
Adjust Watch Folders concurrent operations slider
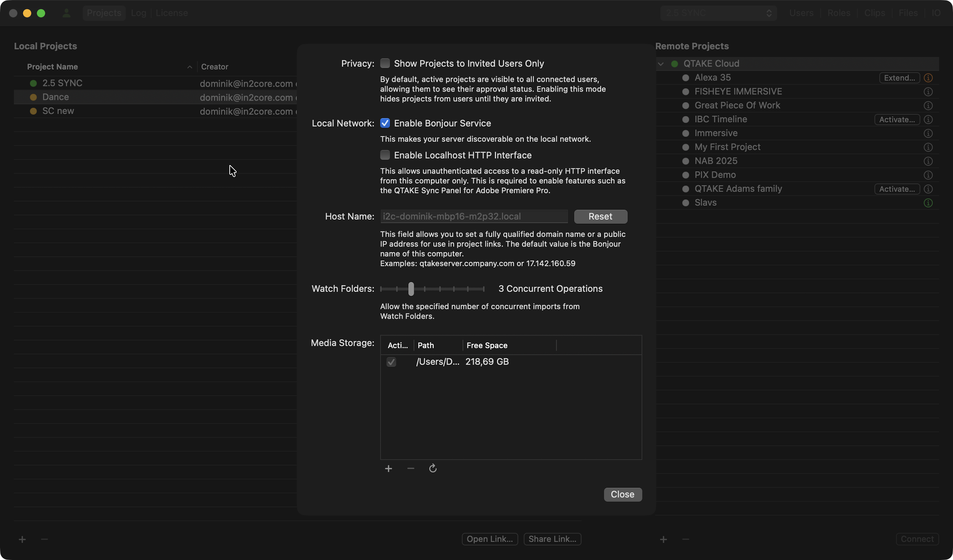(411, 289)
